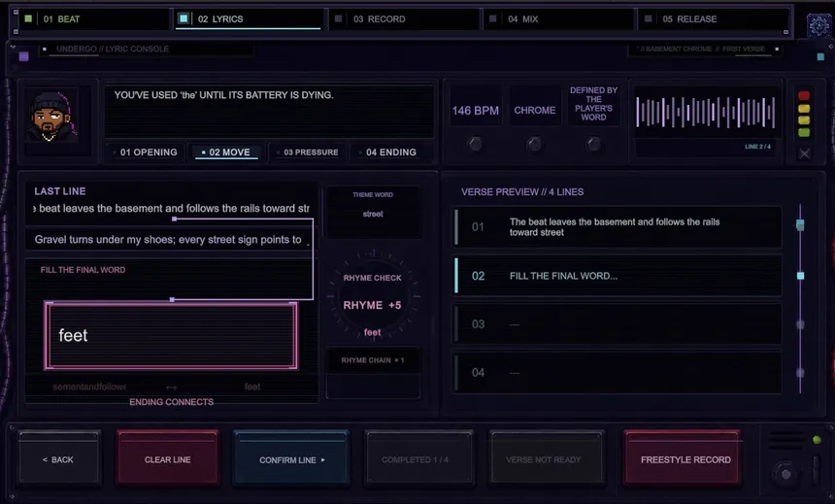Viewport: 835px width, 504px height.
Task: Click the COMPLETED 1 / 4 button
Action: 419,459
